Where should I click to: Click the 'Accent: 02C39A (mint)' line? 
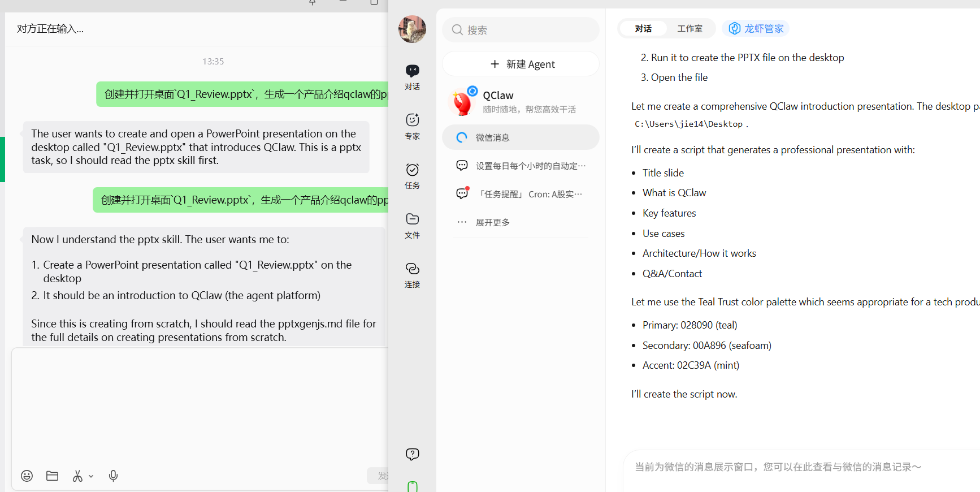click(691, 365)
